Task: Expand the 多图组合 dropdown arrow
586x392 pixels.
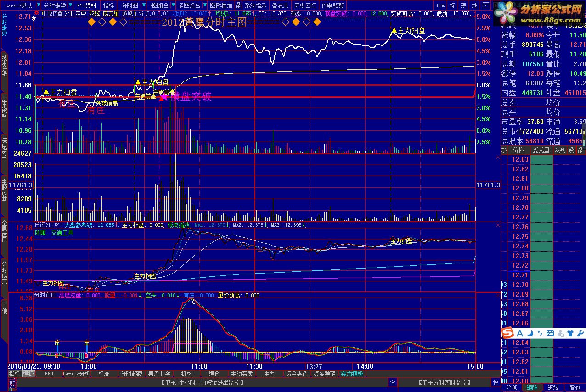Action: (x=205, y=6)
